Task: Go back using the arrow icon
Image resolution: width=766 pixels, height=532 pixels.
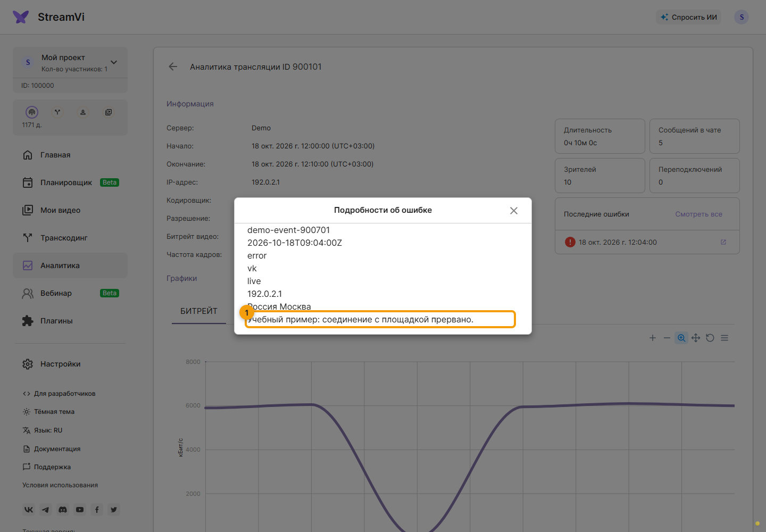Action: click(173, 66)
